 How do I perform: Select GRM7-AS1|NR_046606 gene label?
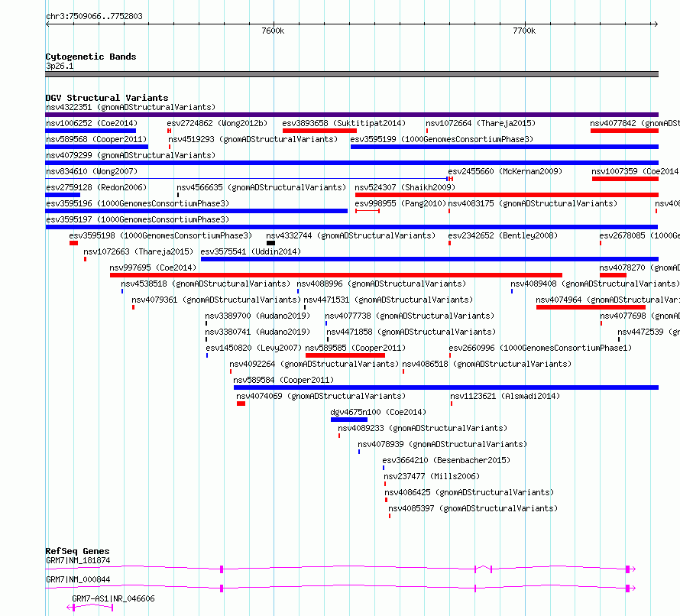[113, 598]
